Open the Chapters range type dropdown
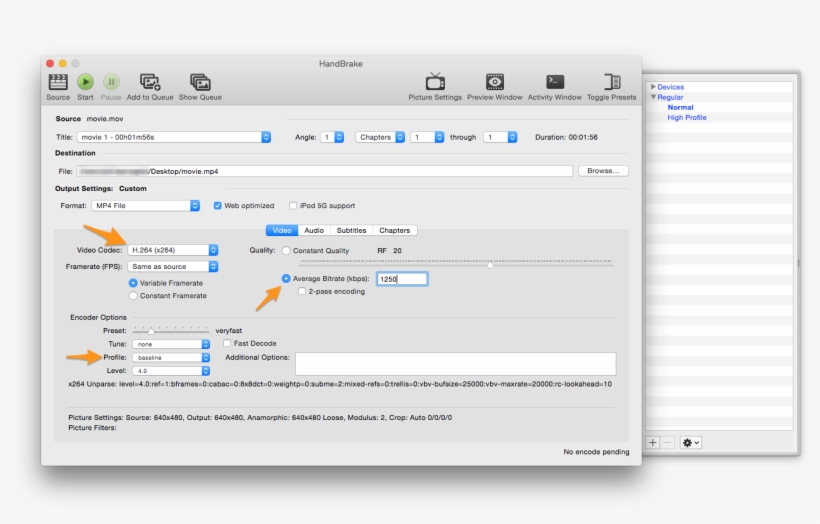 coord(380,137)
